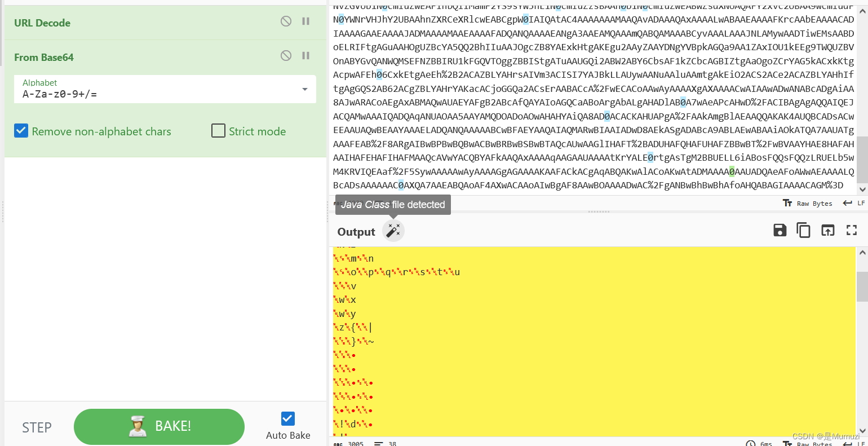Maximise the output pane
The height and width of the screenshot is (446, 868).
pyautogui.click(x=852, y=230)
